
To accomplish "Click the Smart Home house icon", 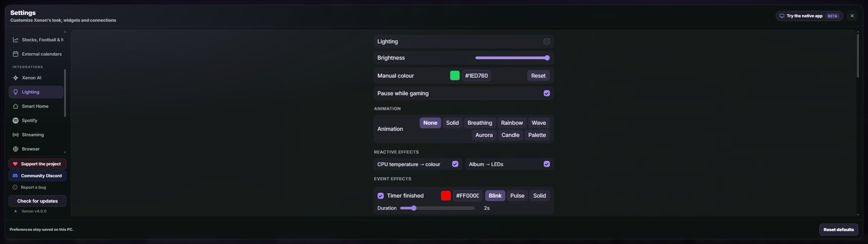I will point(16,106).
